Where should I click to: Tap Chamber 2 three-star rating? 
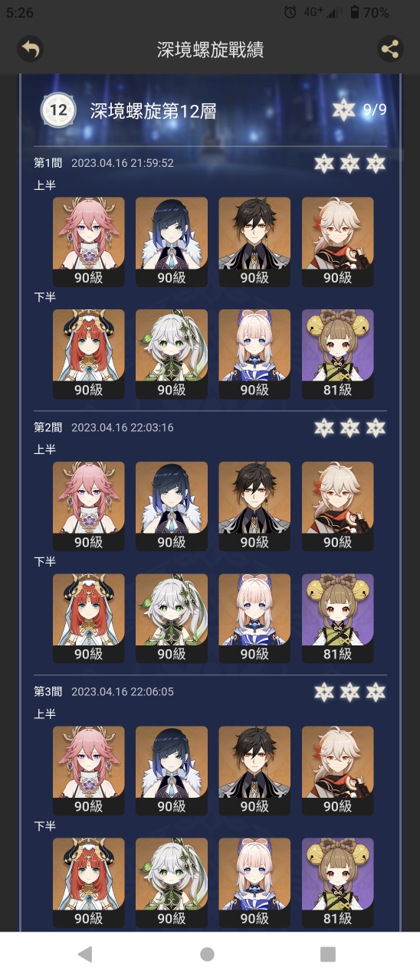tap(349, 427)
